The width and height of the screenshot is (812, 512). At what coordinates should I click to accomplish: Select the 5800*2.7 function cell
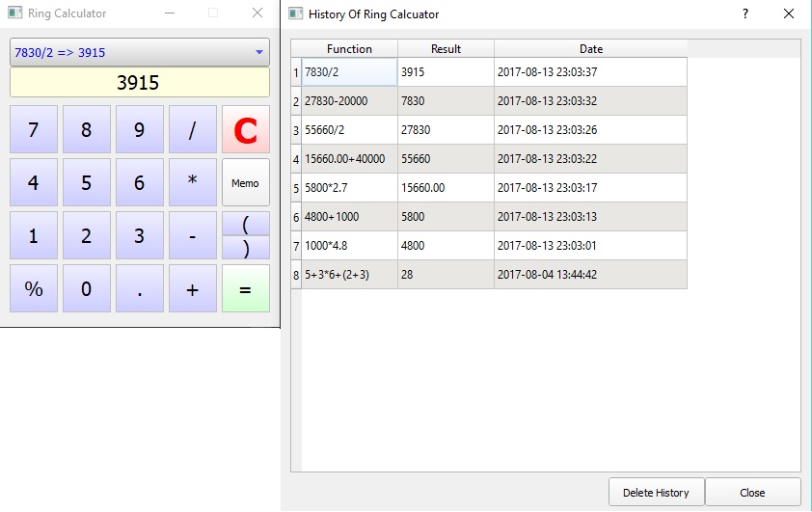[x=349, y=188]
